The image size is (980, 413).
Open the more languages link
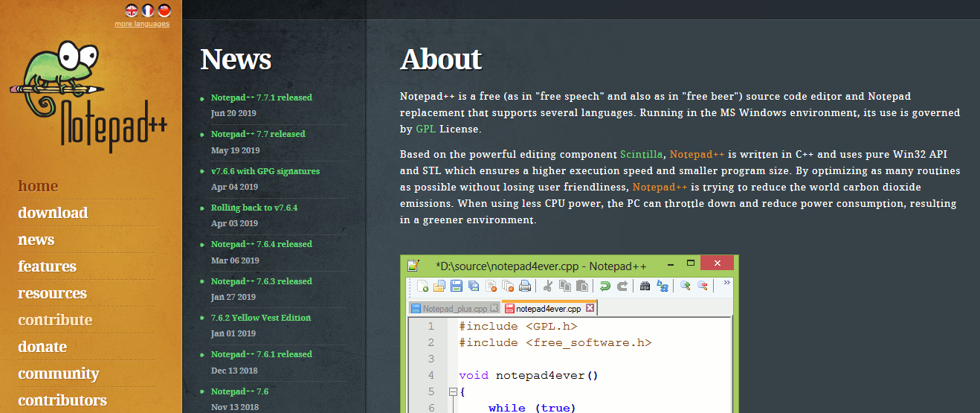(x=141, y=24)
